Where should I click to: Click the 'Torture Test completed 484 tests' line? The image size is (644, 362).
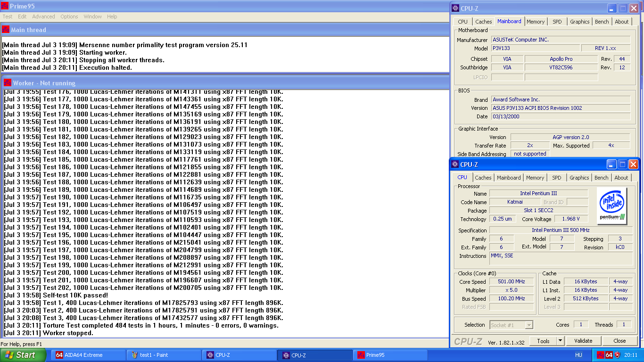coord(141,325)
